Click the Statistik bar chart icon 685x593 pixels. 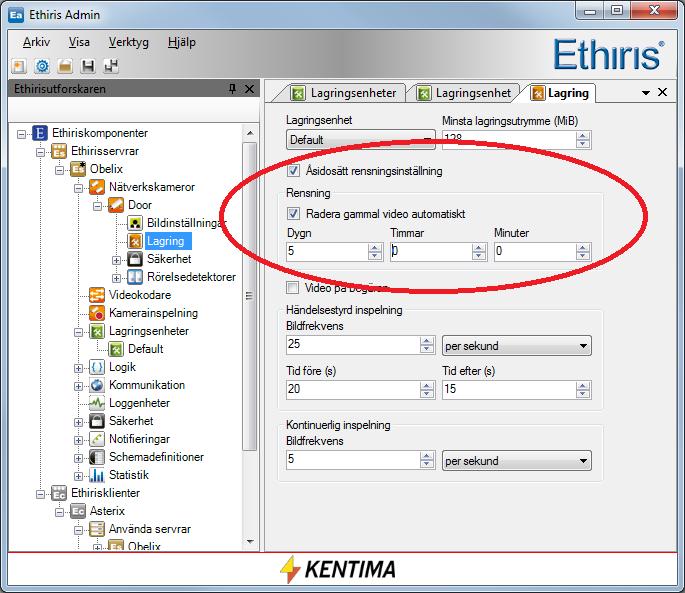[97, 475]
